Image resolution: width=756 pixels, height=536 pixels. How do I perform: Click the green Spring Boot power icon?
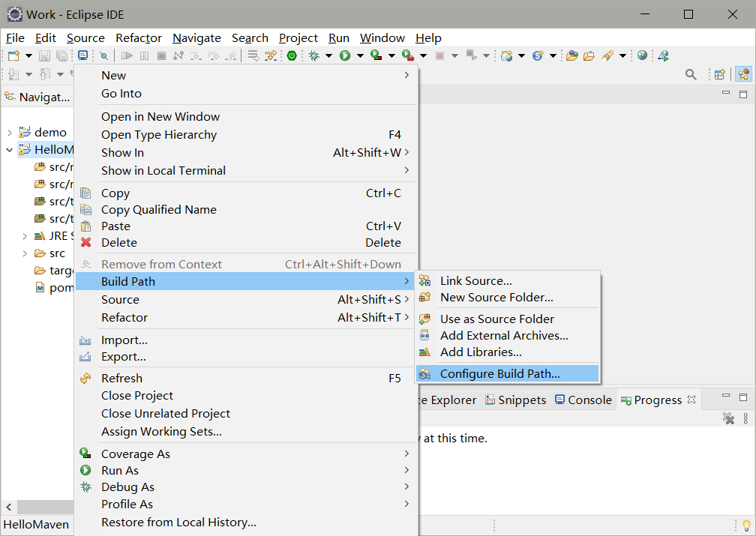292,55
